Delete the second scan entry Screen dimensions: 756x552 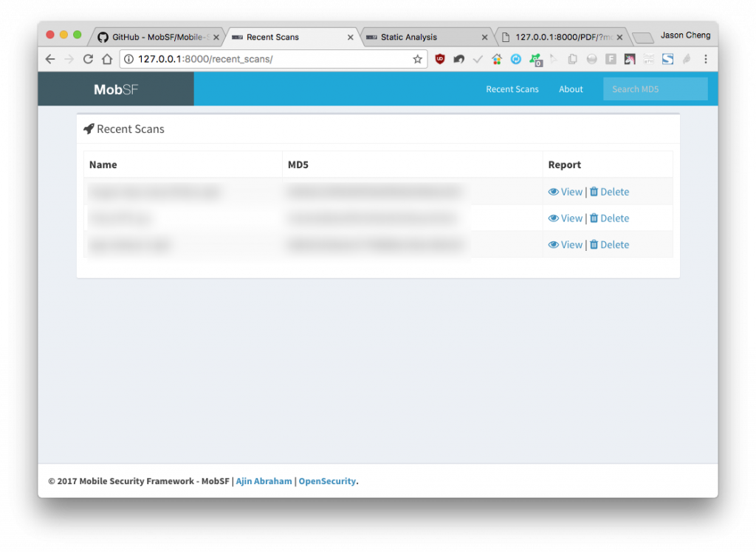coord(609,218)
